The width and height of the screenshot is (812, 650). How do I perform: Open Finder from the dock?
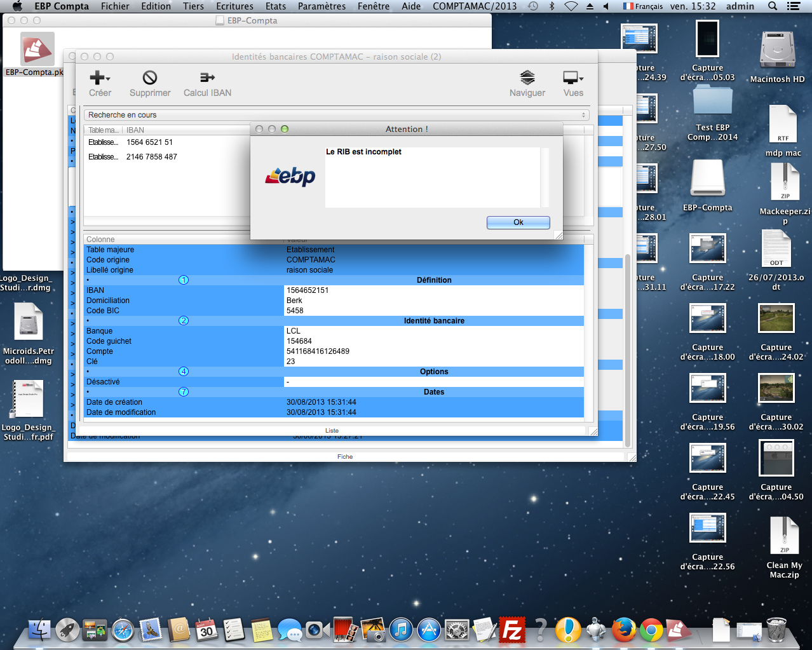coord(39,630)
